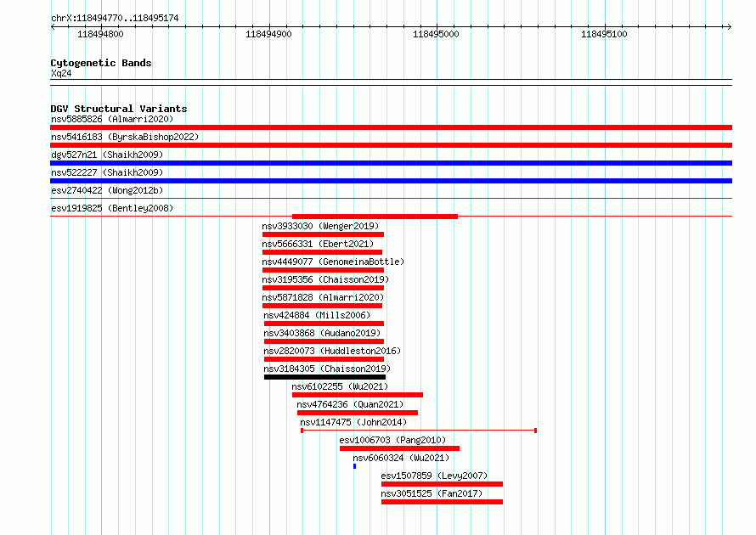Click the DGV Structural Variants track title

119,109
